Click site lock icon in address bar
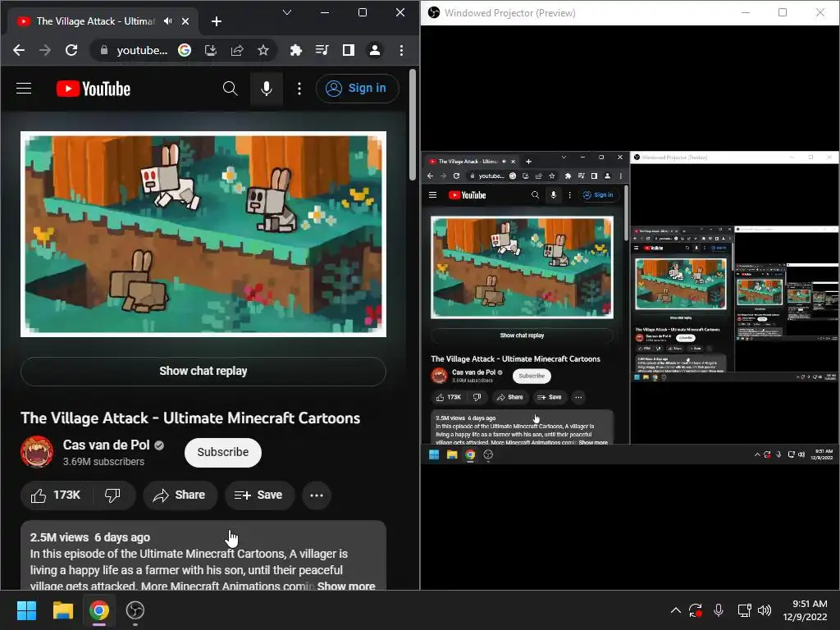This screenshot has height=630, width=840. tap(104, 50)
